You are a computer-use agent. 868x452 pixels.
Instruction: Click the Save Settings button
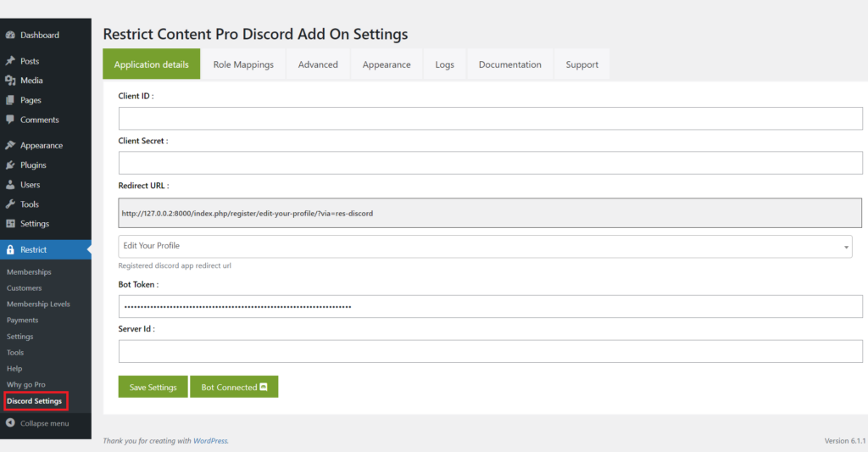[x=153, y=387]
